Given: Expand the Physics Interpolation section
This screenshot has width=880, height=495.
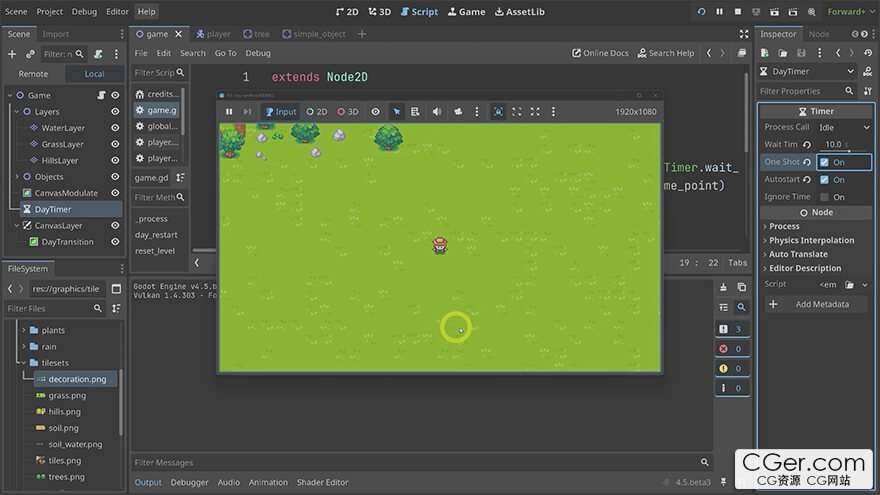Looking at the screenshot, I should click(811, 240).
